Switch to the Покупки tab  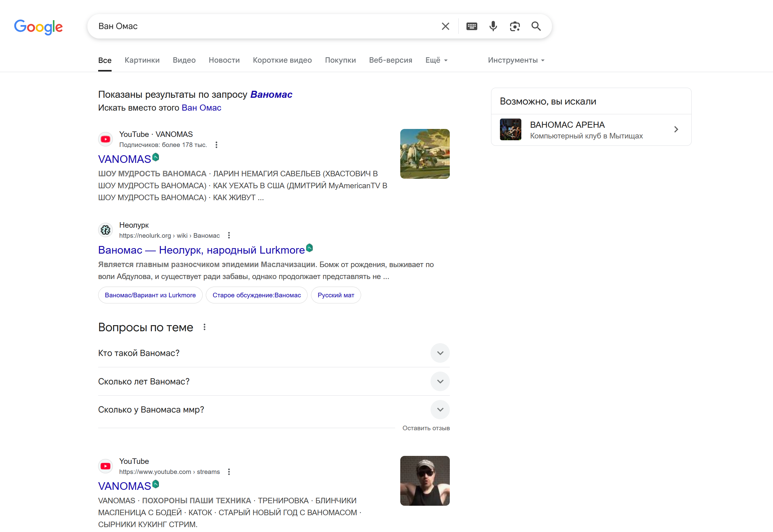click(x=340, y=60)
